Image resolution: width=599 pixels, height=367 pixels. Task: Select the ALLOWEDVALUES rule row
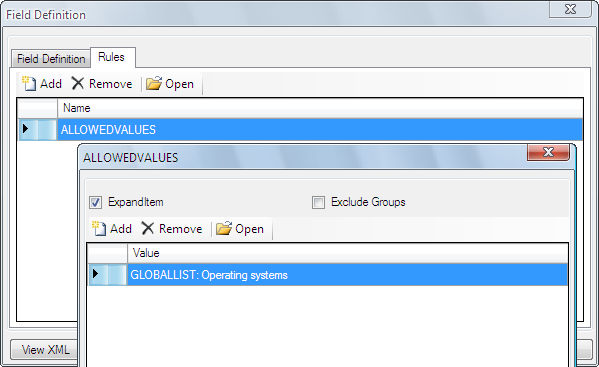(300, 129)
